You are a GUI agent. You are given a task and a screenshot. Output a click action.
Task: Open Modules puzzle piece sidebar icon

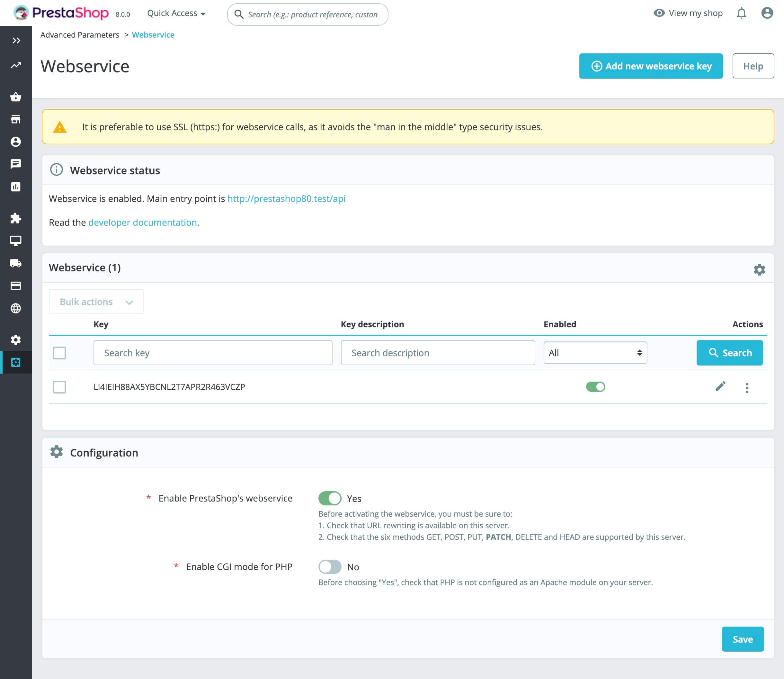[16, 218]
